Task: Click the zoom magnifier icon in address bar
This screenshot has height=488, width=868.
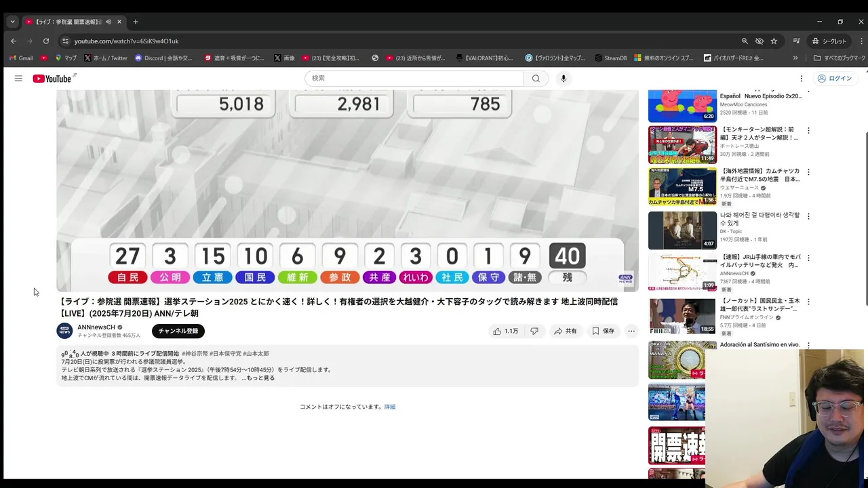Action: pos(745,41)
